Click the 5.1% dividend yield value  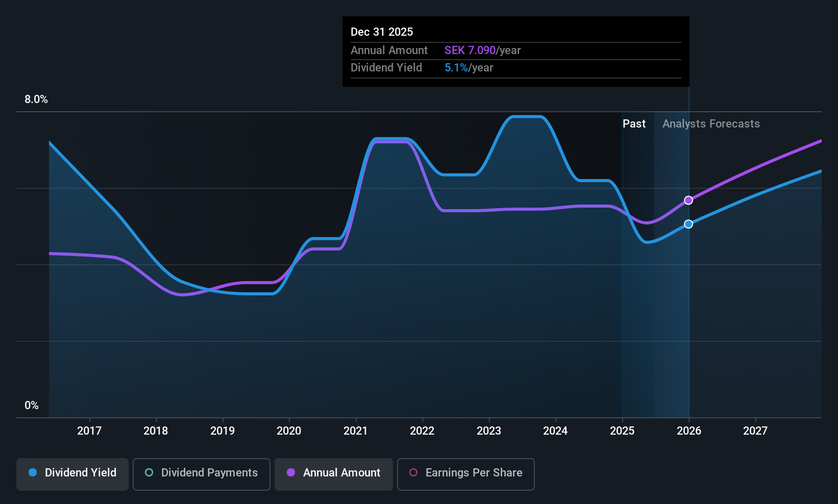[456, 68]
